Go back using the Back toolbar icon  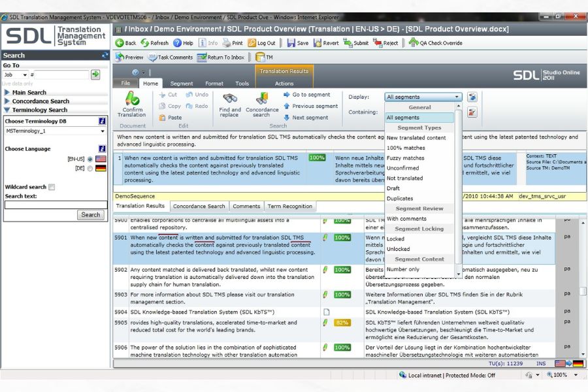click(x=125, y=43)
